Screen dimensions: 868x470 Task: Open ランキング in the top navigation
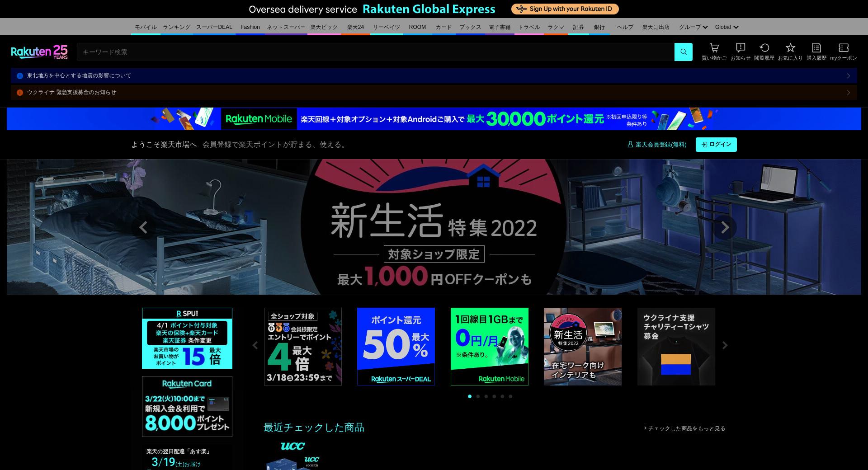click(177, 27)
